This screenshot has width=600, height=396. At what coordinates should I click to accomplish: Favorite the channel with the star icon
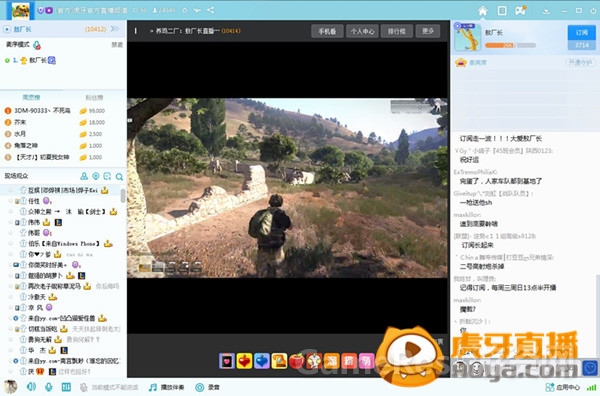click(x=185, y=11)
